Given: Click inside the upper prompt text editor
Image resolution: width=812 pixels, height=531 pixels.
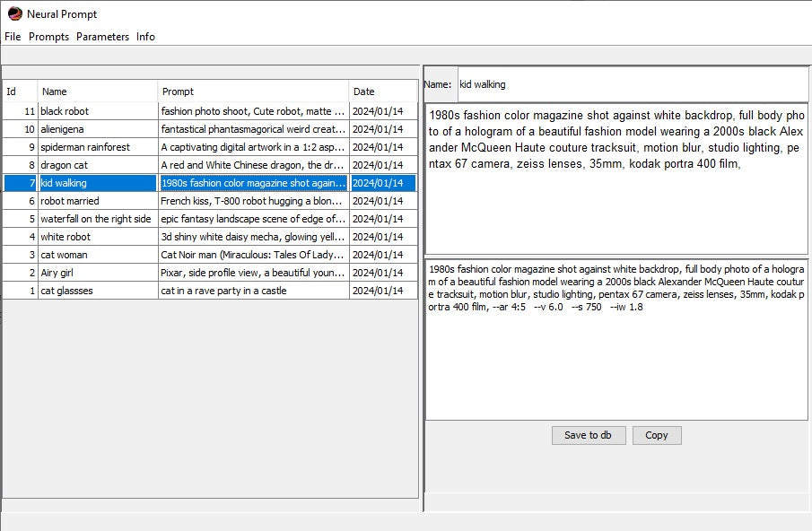Looking at the screenshot, I should click(x=616, y=197).
